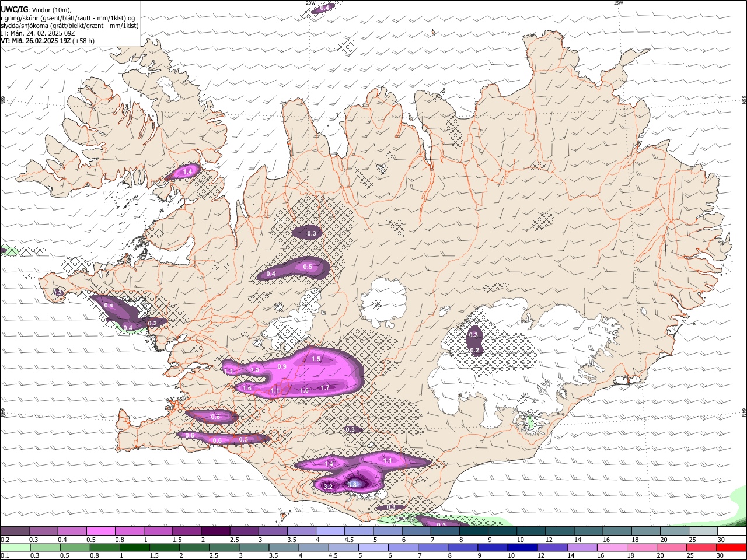Select light grey top-row swatch between 25 and 30
This screenshot has height=560, width=747.
703,531
